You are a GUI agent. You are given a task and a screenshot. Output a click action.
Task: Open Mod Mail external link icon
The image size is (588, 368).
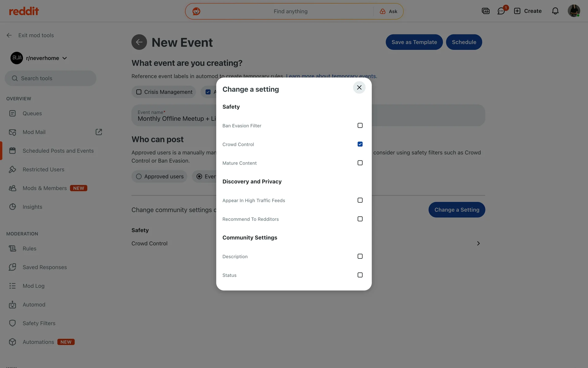coord(99,132)
